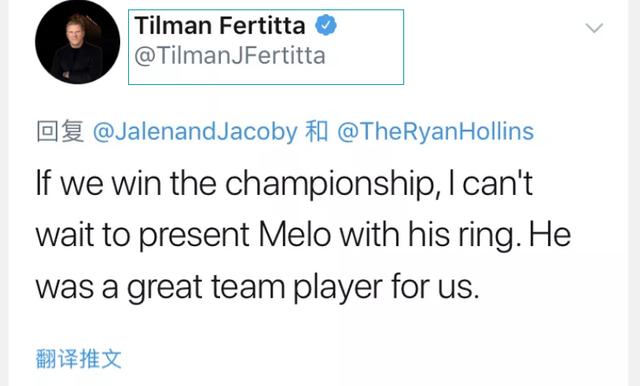Click the word championship in tweet
This screenshot has width=640, height=386.
pyautogui.click(x=331, y=184)
